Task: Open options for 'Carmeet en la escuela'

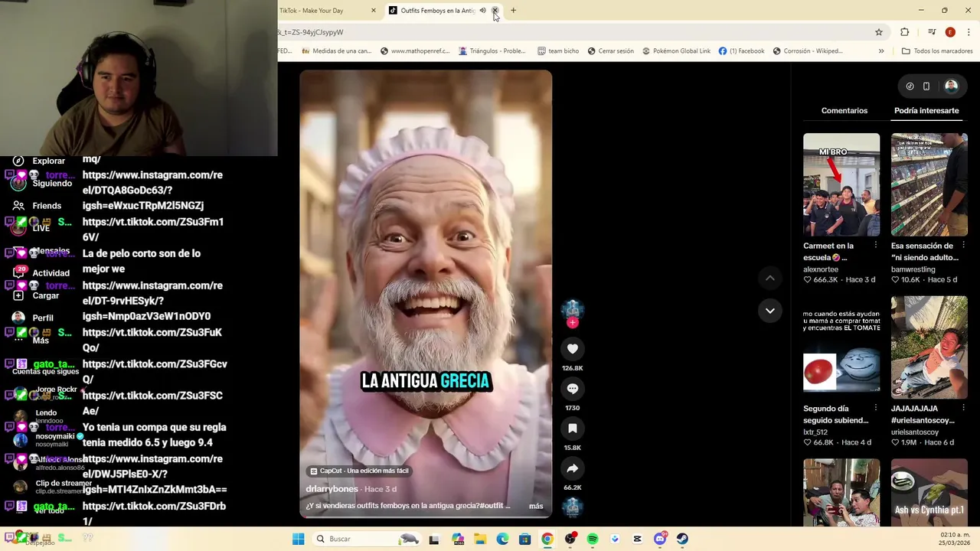Action: 875,246
